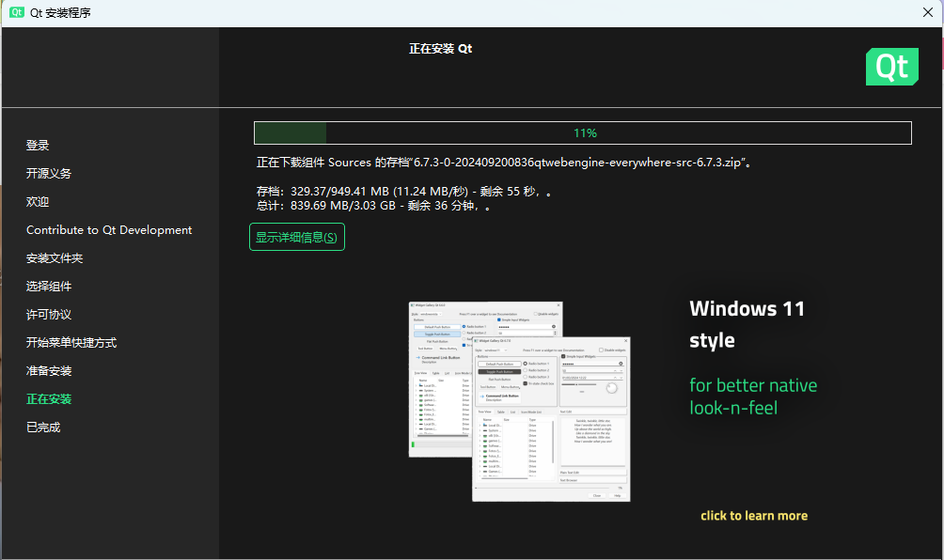The image size is (944, 560).
Task: Close the Qt installer window
Action: pos(928,12)
